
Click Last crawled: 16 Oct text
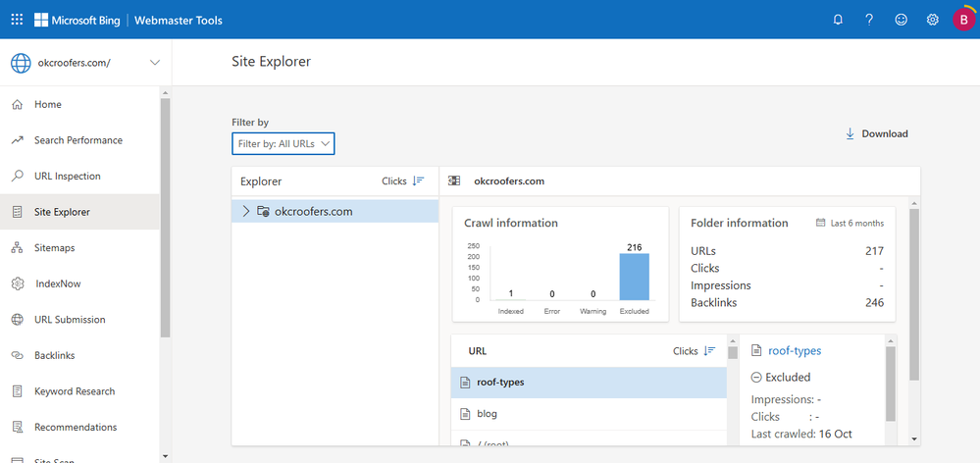point(801,435)
